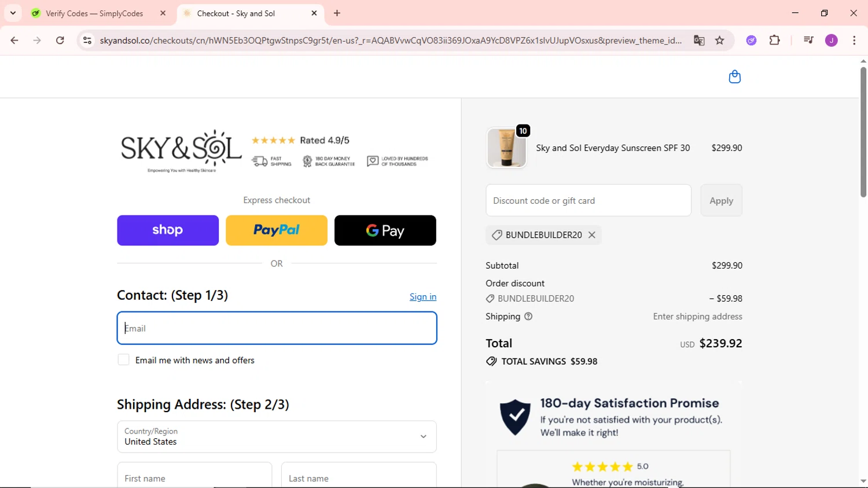Click the browser forward arrow
The width and height of the screenshot is (868, 488).
(37, 41)
